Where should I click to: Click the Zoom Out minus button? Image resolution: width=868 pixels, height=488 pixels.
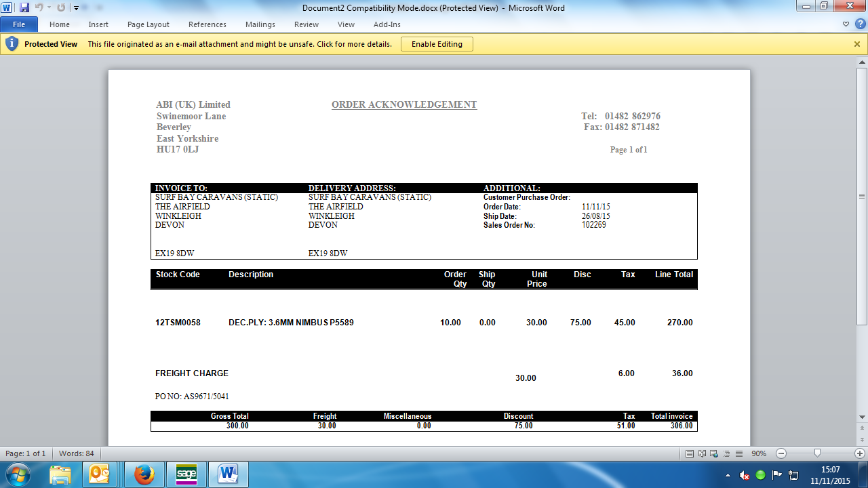click(781, 453)
